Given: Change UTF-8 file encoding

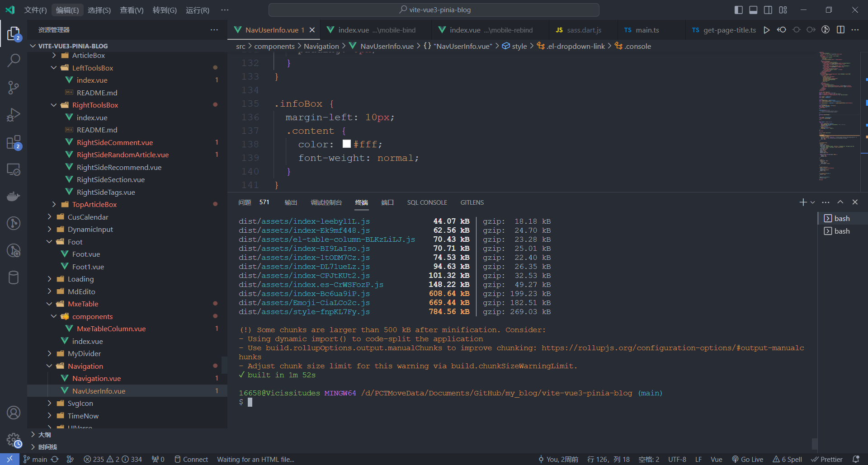Looking at the screenshot, I should point(677,459).
